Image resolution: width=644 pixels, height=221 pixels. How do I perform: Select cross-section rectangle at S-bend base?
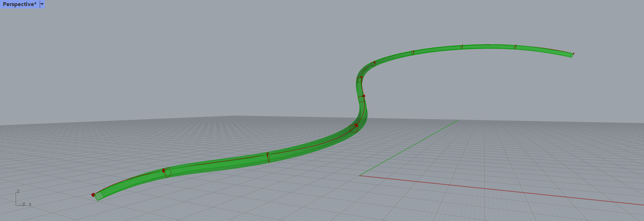click(x=353, y=129)
